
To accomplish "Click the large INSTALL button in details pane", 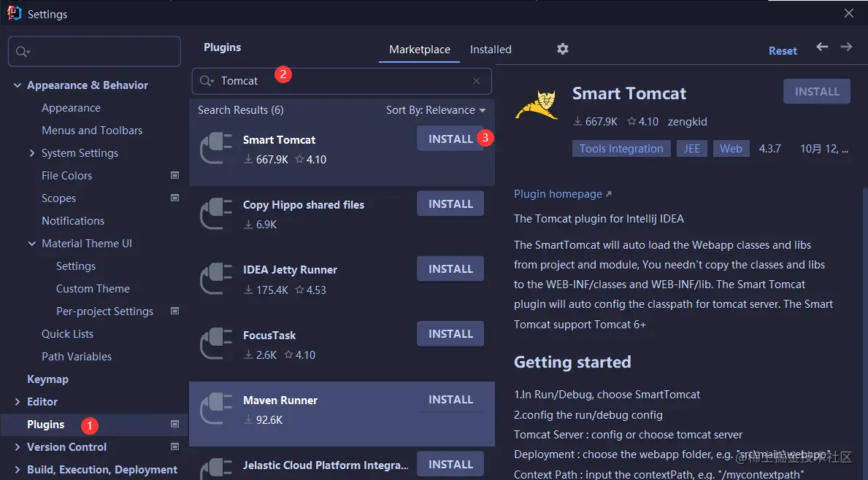I will click(816, 92).
